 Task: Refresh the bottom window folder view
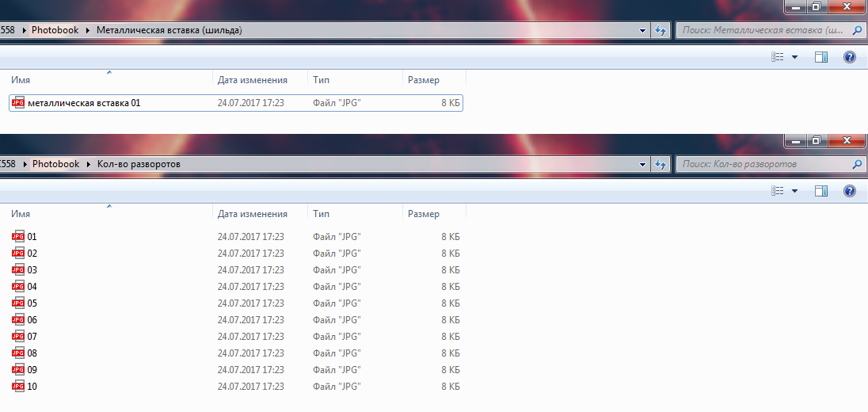[x=660, y=165]
